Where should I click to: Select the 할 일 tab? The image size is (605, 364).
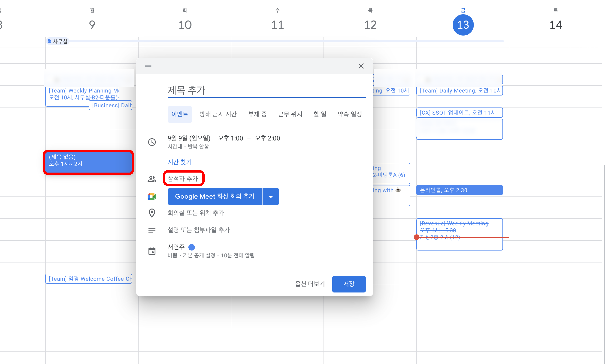point(320,114)
